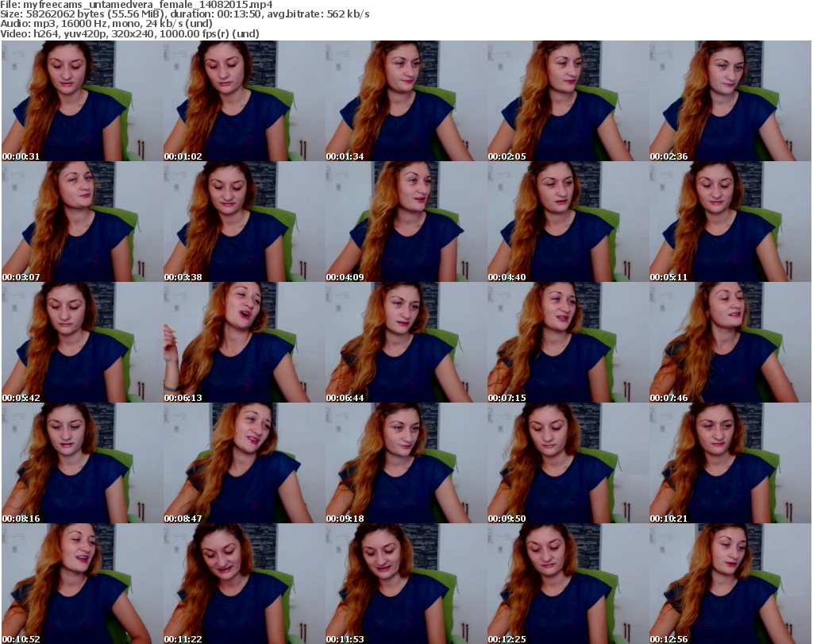This screenshot has width=813, height=644.
Task: Open the frame captured at 00:03:07
Action: tap(82, 222)
